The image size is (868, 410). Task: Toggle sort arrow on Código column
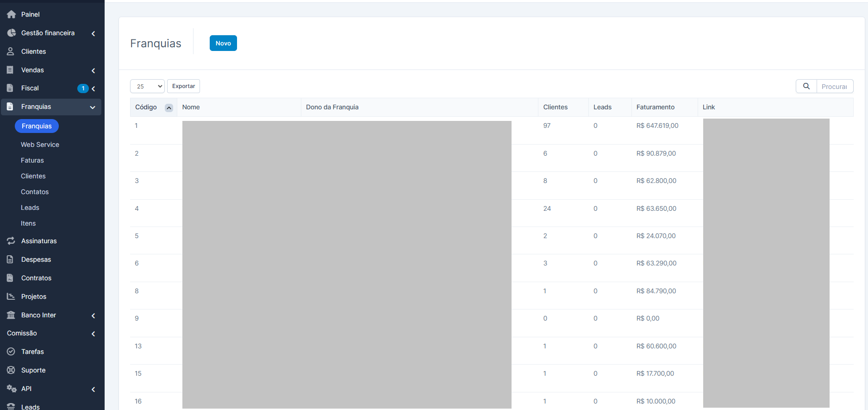[x=169, y=107]
